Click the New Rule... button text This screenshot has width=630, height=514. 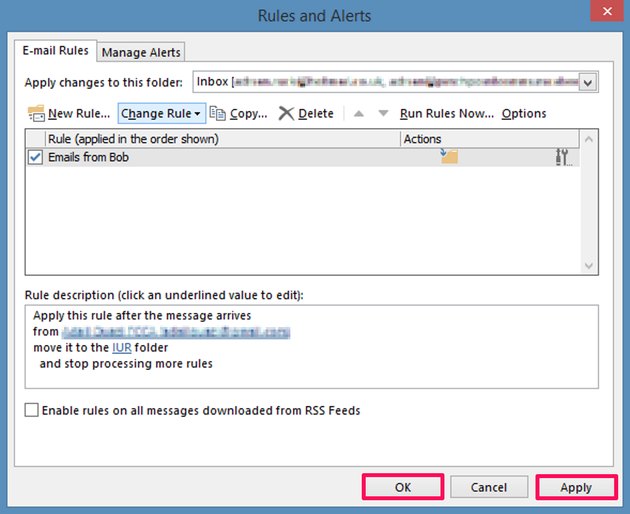click(79, 114)
